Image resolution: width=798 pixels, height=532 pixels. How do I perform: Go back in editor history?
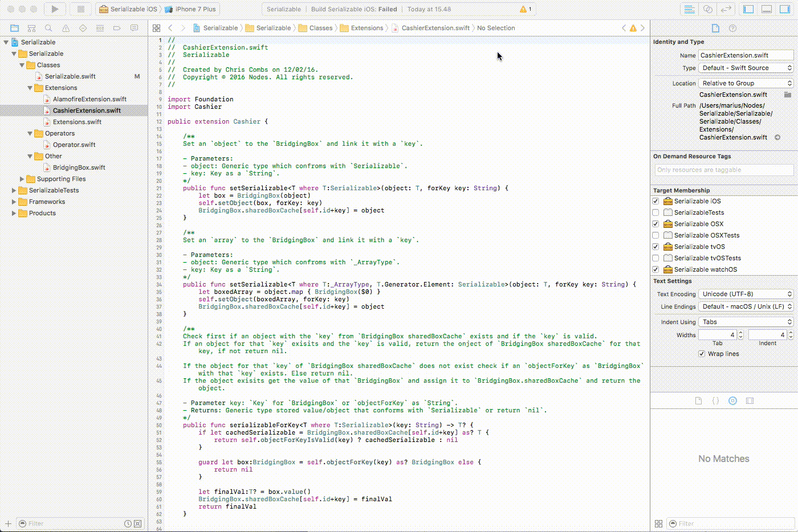click(170, 28)
